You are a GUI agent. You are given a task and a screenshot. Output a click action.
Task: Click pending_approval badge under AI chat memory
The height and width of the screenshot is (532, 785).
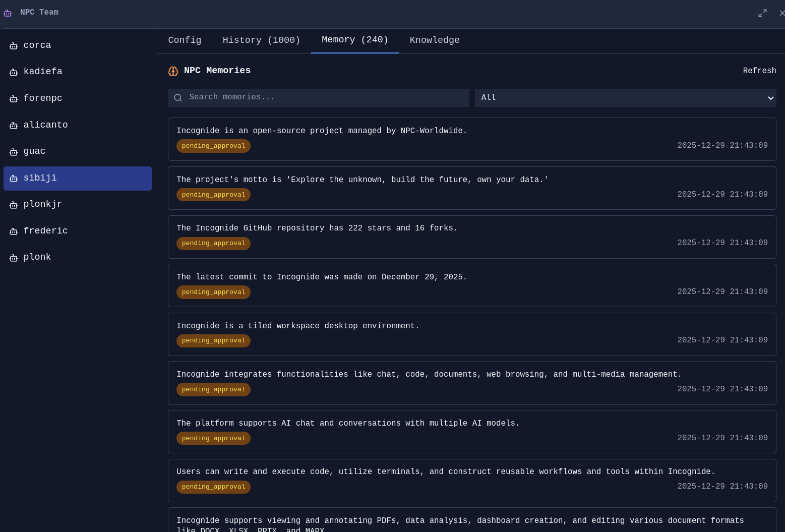pos(213,439)
